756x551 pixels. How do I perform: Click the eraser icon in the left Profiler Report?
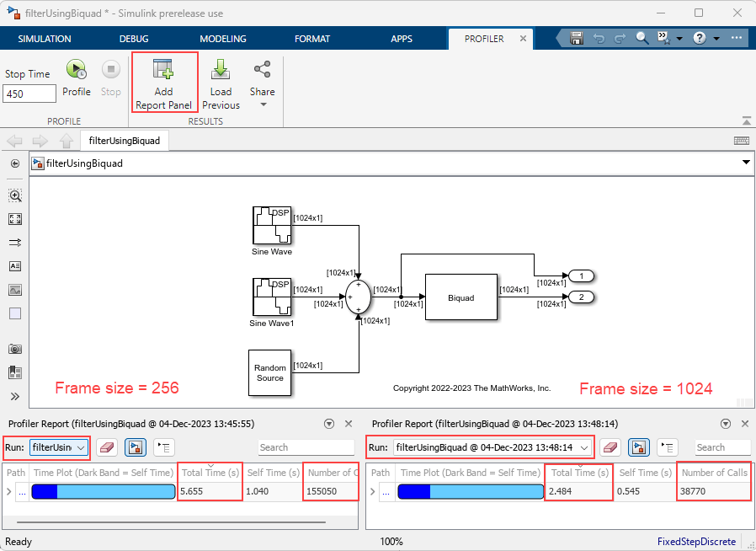point(107,447)
